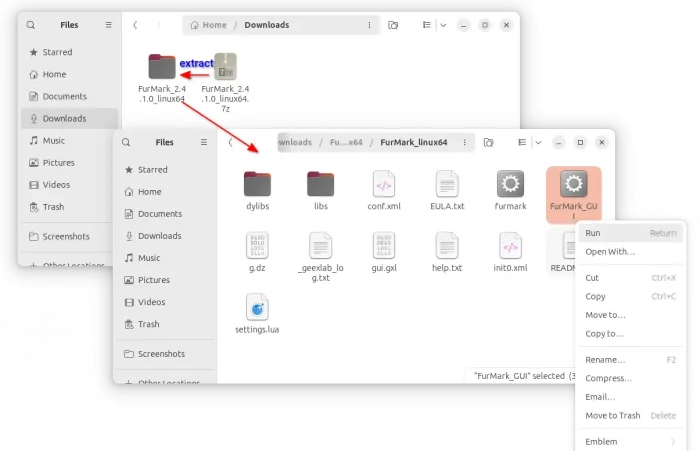Open Music in front window sidebar
The width and height of the screenshot is (700, 451).
pos(165,258)
